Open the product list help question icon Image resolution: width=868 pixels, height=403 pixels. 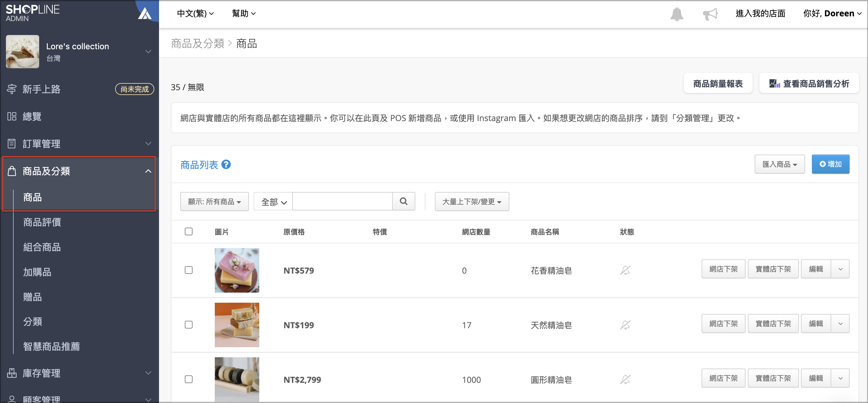coord(226,164)
